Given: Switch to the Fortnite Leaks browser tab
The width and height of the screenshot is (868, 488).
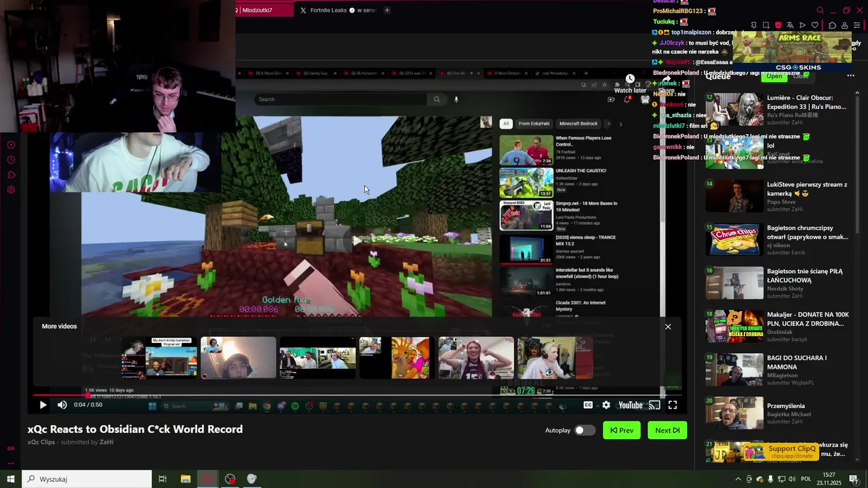Looking at the screenshot, I should 338,10.
